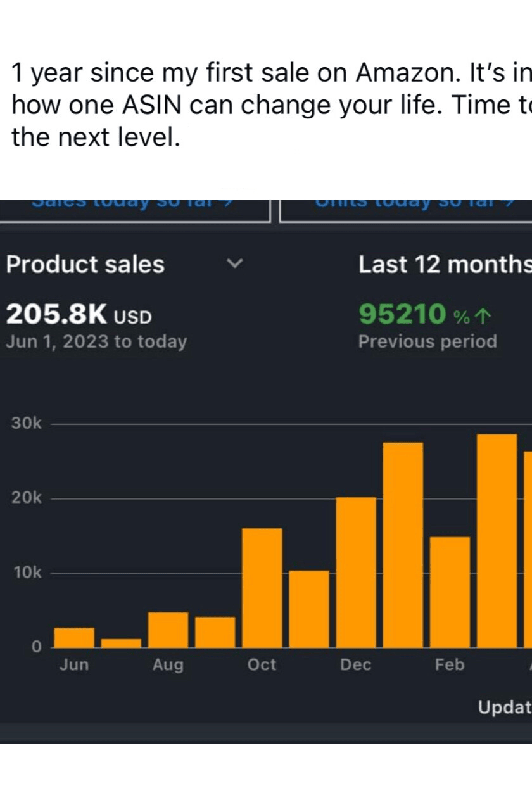Click the 95210 percent change figure

403,314
